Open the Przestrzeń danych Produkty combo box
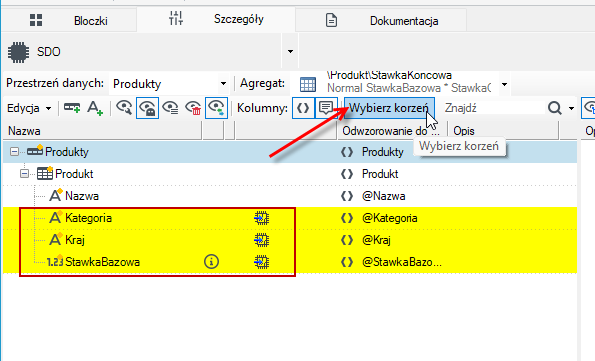Viewport: 595px width, 361px height. [169, 84]
